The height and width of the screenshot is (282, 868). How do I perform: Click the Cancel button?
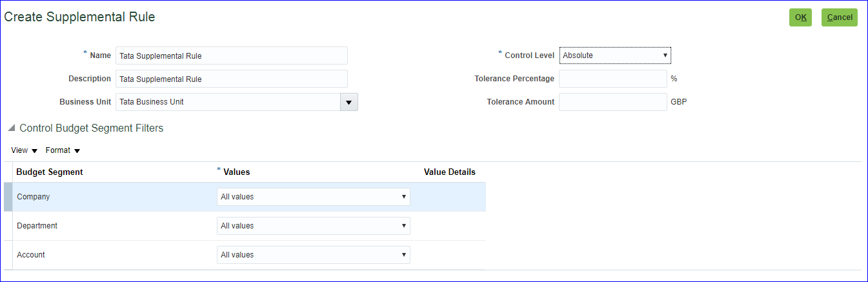click(x=839, y=17)
